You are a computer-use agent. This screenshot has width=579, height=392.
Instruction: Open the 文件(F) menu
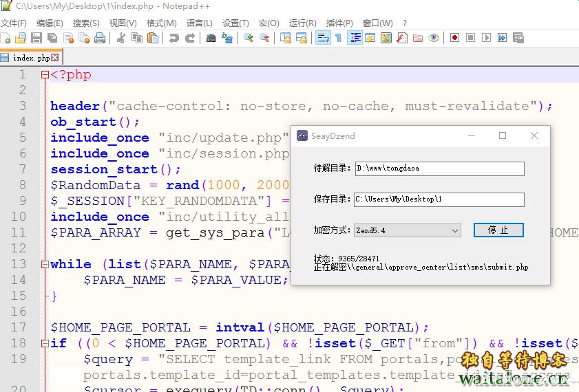click(14, 23)
